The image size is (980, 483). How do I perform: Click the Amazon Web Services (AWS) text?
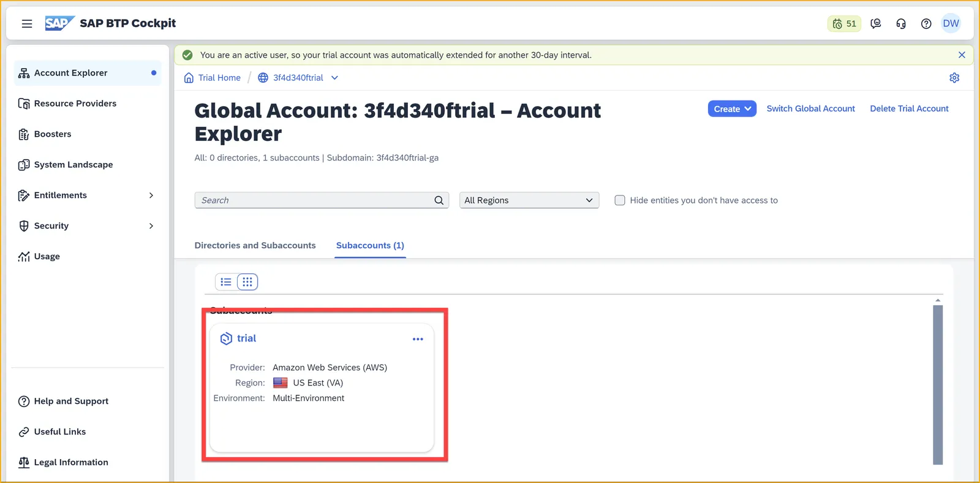[330, 368]
